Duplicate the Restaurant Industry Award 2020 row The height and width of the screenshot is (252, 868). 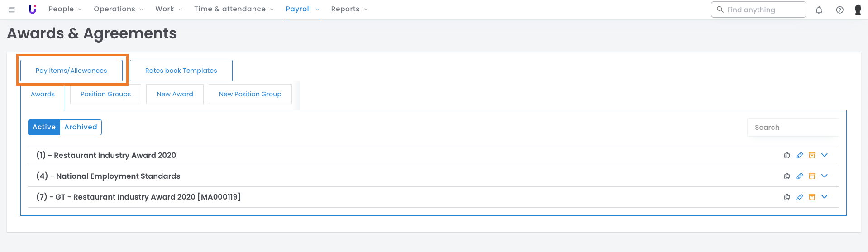click(787, 155)
